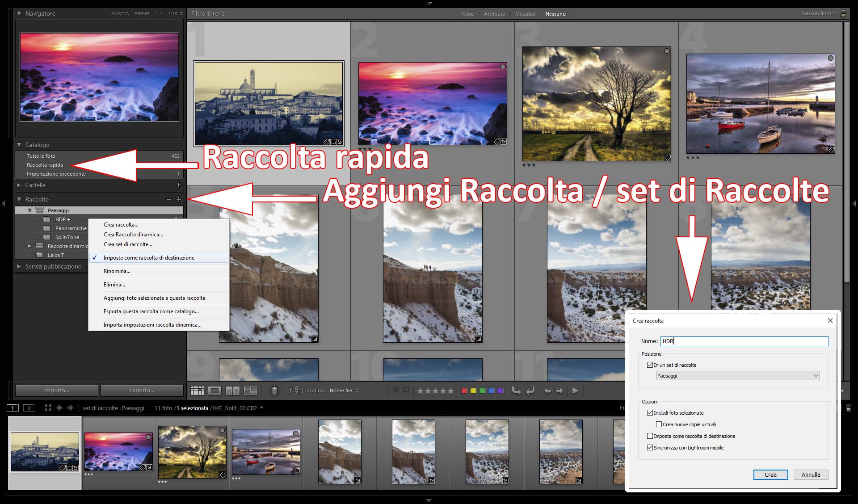This screenshot has height=504, width=858.
Task: Click the Importa... button
Action: pyautogui.click(x=57, y=390)
